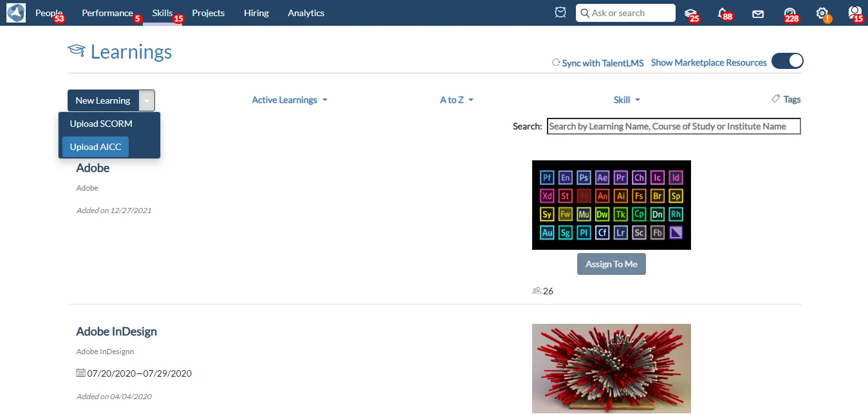This screenshot has width=868, height=414.
Task: Open the Adobe learning title
Action: coord(93,167)
